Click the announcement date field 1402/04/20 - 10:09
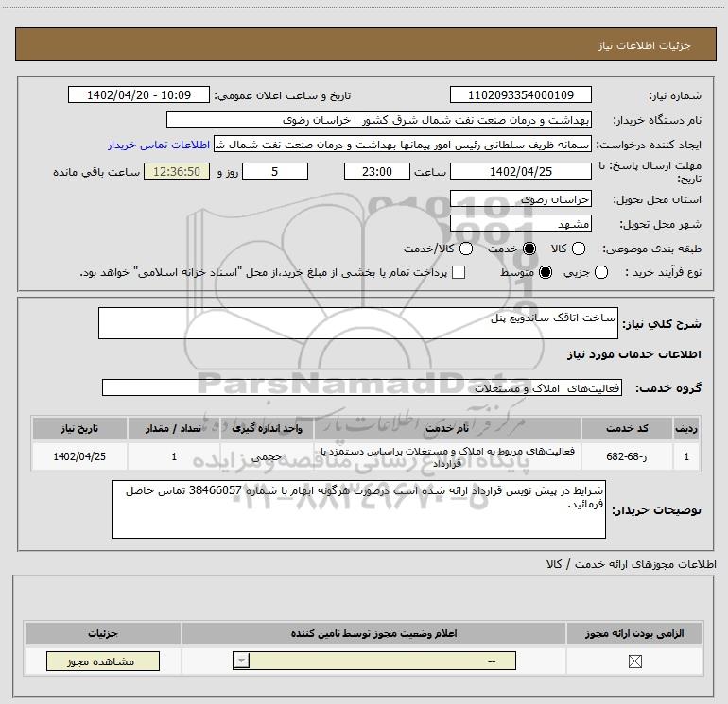This screenshot has height=704, width=728. [139, 94]
